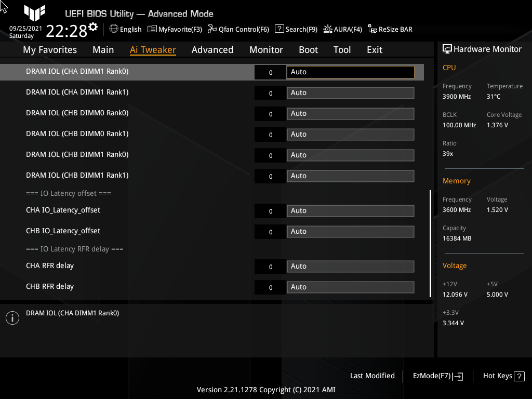Screen dimensions: 532x399
Task: Click BCLK 100.00 MHz value
Action: 459,125
